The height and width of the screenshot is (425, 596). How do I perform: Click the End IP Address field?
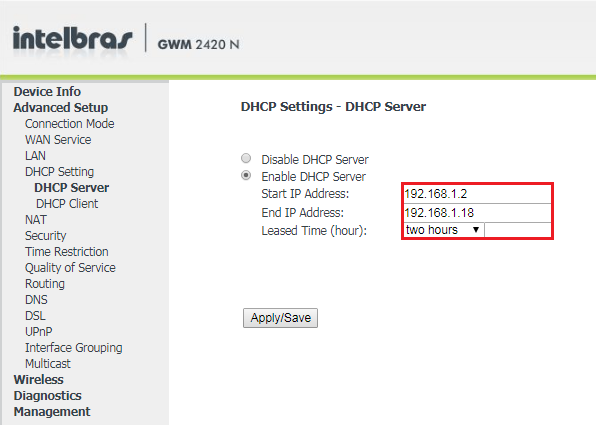477,212
